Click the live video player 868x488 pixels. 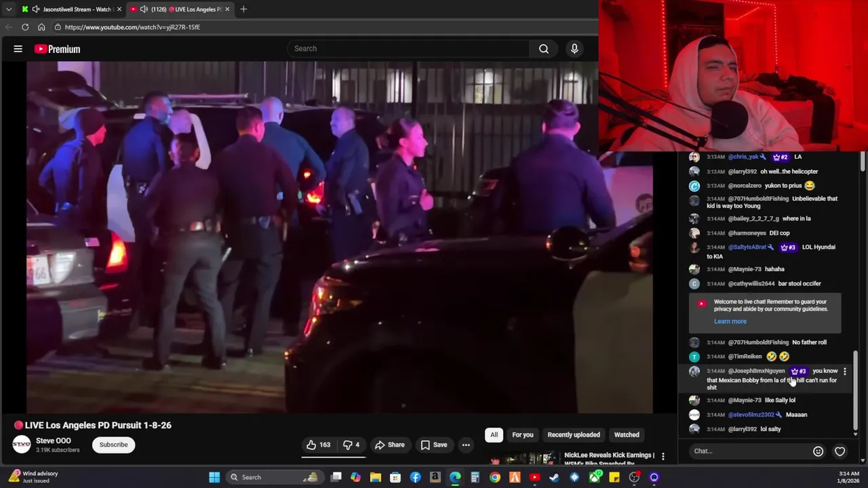(x=339, y=237)
